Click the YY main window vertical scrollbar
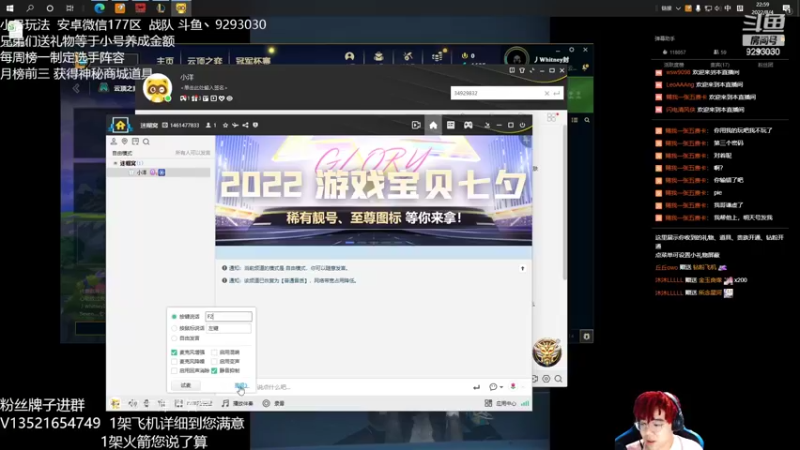The image size is (800, 450). point(564,204)
